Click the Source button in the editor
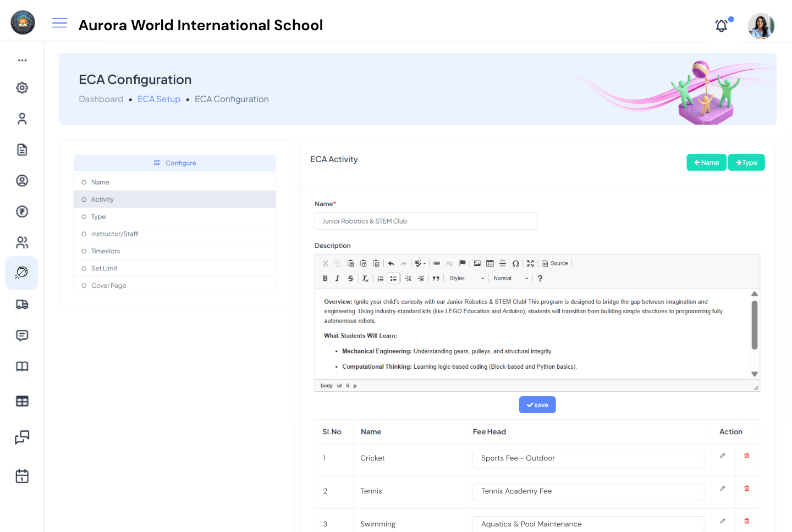The image size is (792, 532). pos(555,263)
